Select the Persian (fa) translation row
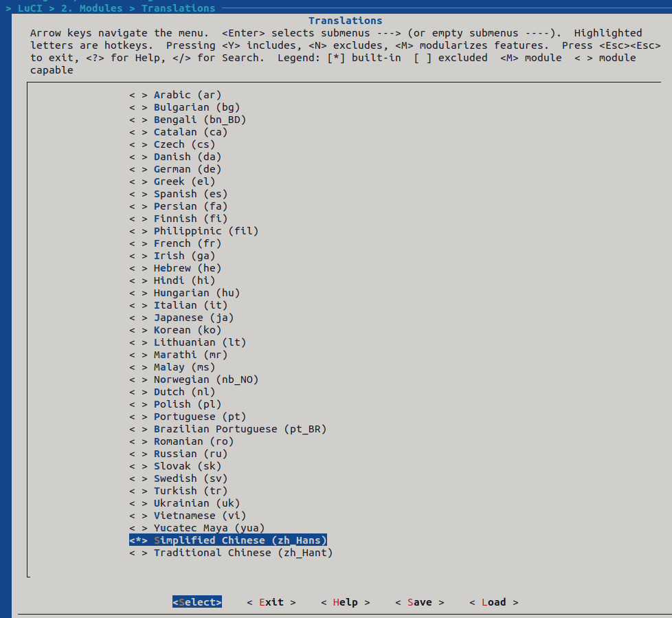The height and width of the screenshot is (618, 672). 178,206
